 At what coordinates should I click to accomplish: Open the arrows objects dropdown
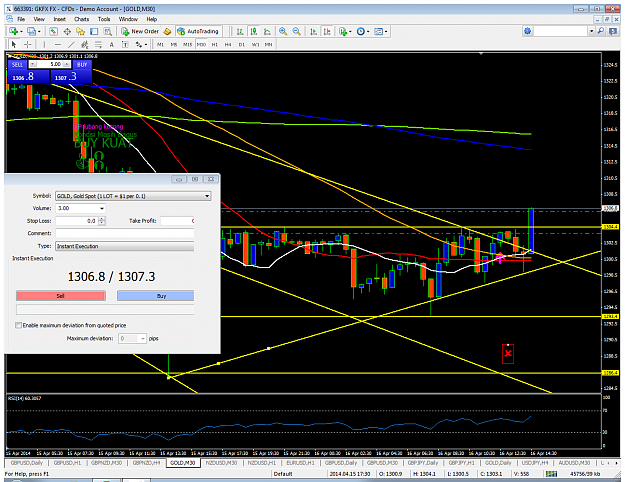click(141, 44)
